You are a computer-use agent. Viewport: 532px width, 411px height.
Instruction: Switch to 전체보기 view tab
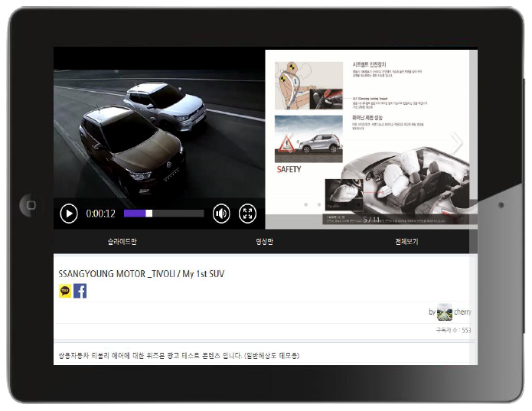point(406,241)
